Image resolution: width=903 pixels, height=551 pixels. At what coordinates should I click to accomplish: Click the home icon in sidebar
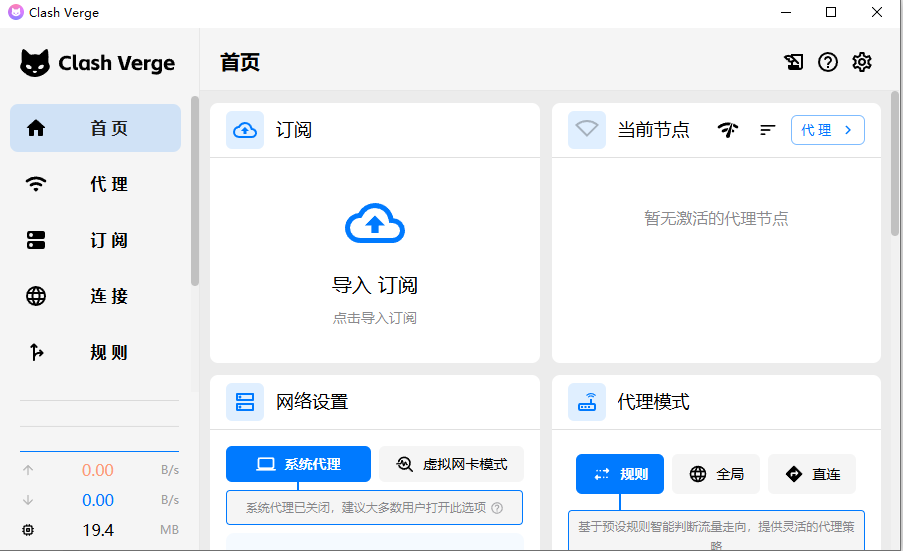[36, 128]
